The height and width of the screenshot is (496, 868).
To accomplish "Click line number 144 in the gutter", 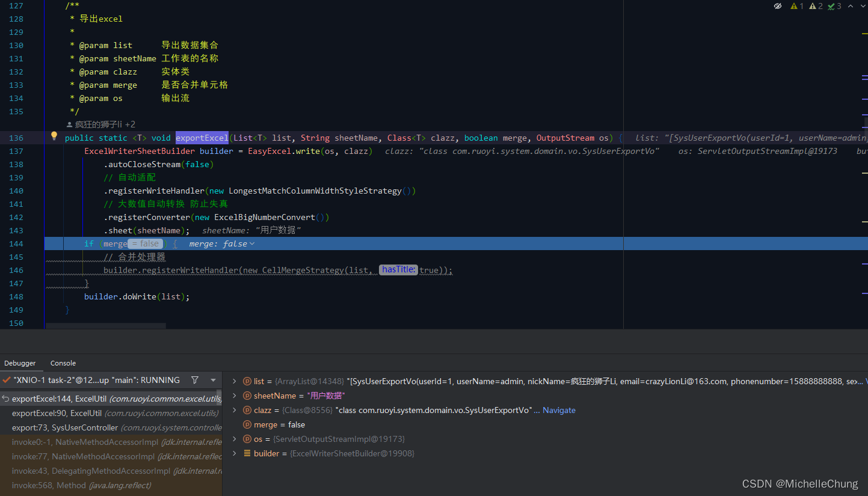I will [x=16, y=243].
